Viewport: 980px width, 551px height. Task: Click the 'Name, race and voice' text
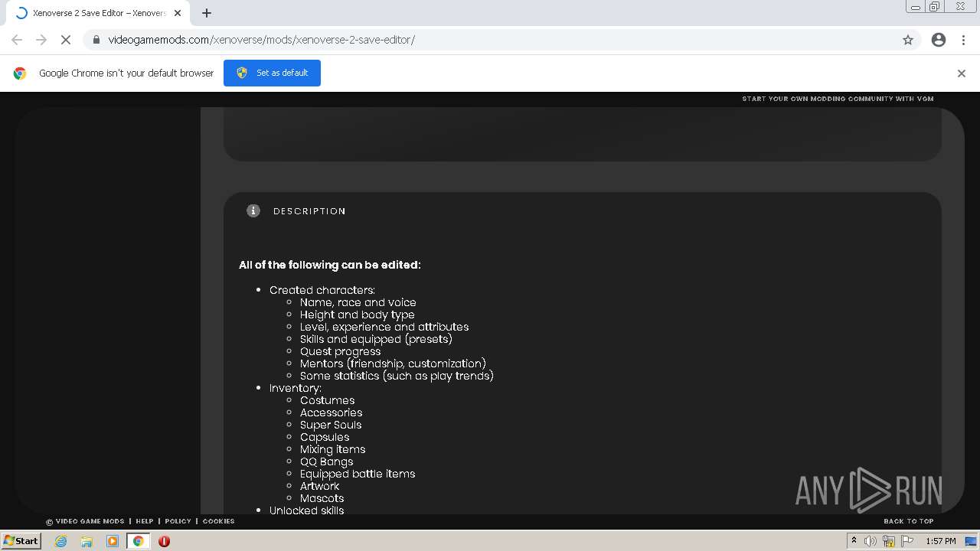click(358, 302)
